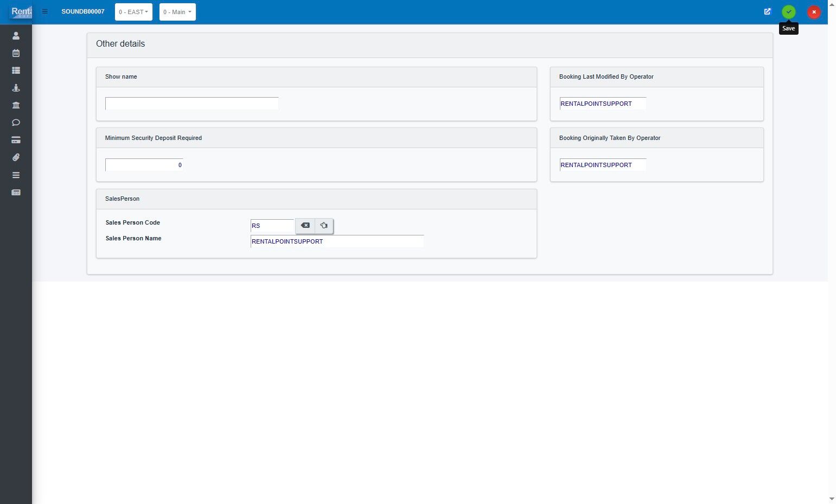Click the open-in-new-window icon
The height and width of the screenshot is (504, 836).
tap(767, 11)
